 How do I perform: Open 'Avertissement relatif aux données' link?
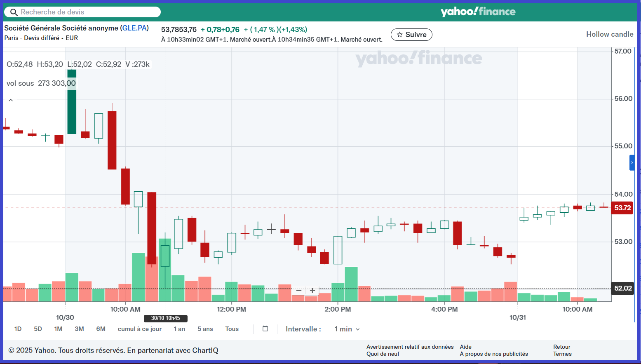pos(410,347)
